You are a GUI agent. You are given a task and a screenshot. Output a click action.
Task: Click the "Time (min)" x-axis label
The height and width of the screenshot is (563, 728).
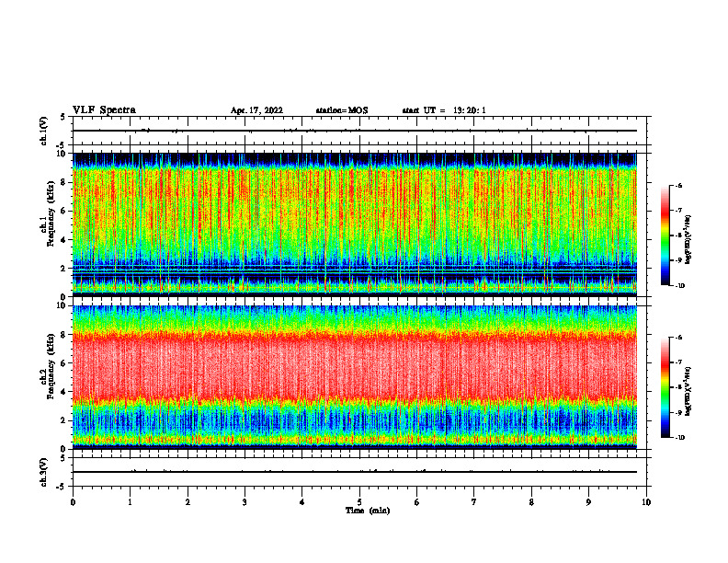(x=368, y=511)
